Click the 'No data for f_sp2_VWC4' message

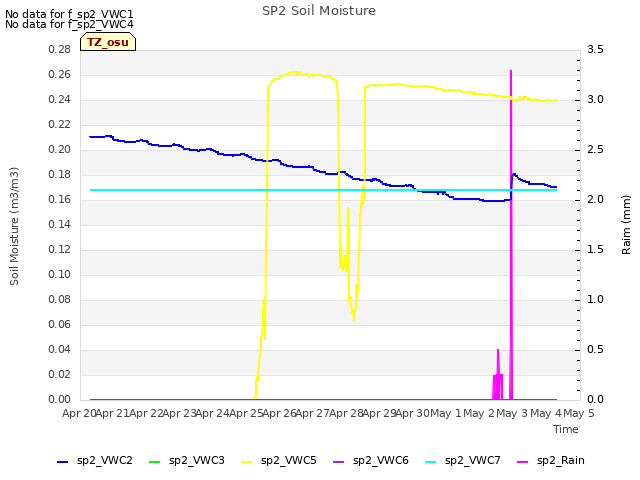[69, 24]
